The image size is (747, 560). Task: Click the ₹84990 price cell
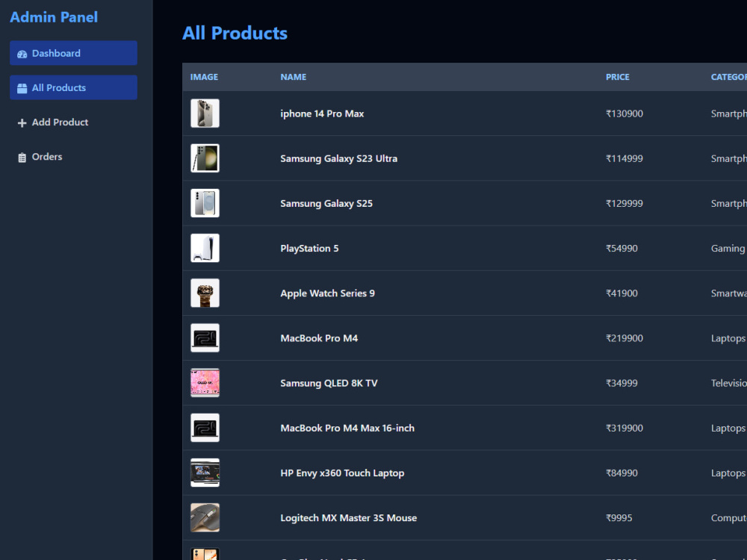[x=622, y=473]
